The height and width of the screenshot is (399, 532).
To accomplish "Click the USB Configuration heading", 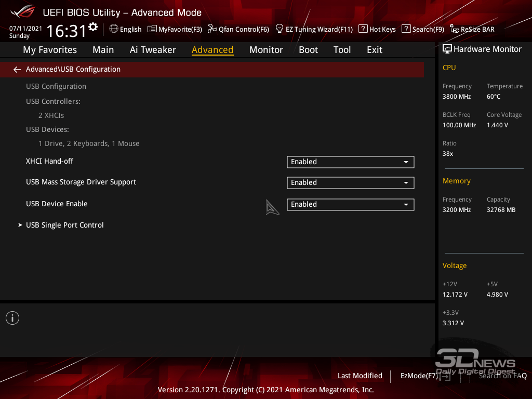I will pos(56,87).
